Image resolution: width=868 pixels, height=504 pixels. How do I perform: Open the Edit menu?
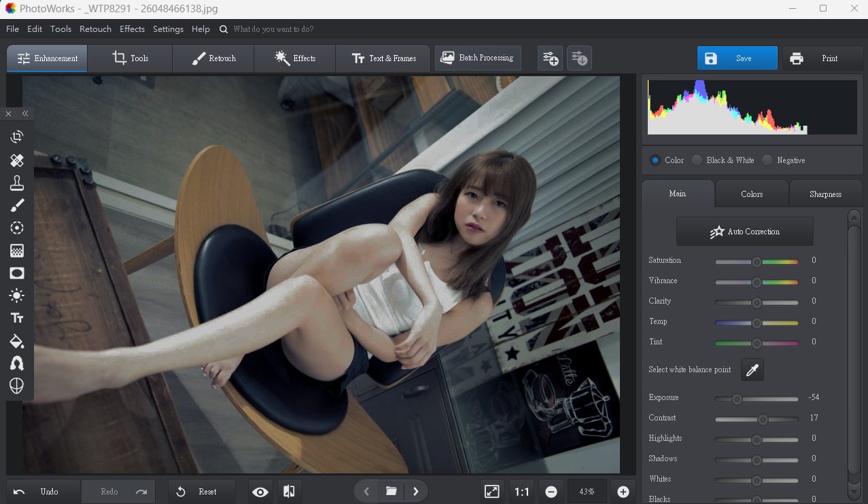(x=35, y=29)
